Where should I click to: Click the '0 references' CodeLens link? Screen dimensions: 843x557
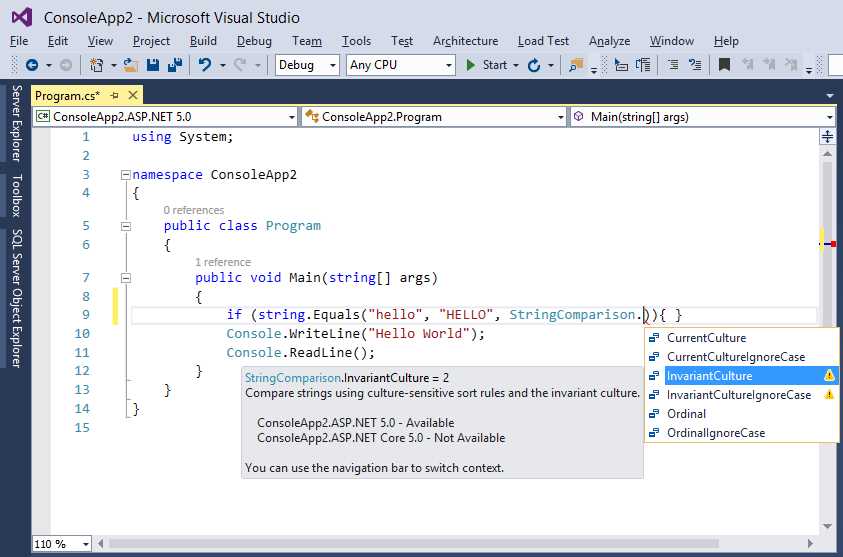coord(194,210)
